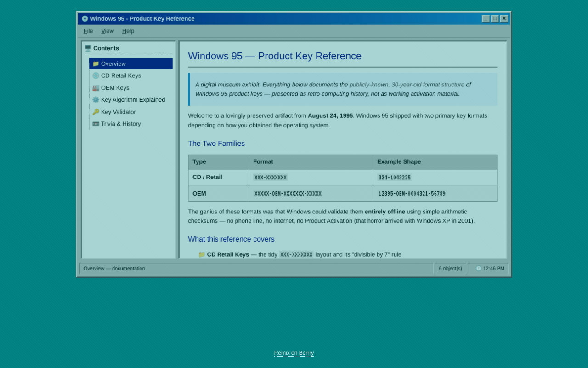Maximize the Product Key Reference window
The image size is (588, 368).
tap(495, 19)
